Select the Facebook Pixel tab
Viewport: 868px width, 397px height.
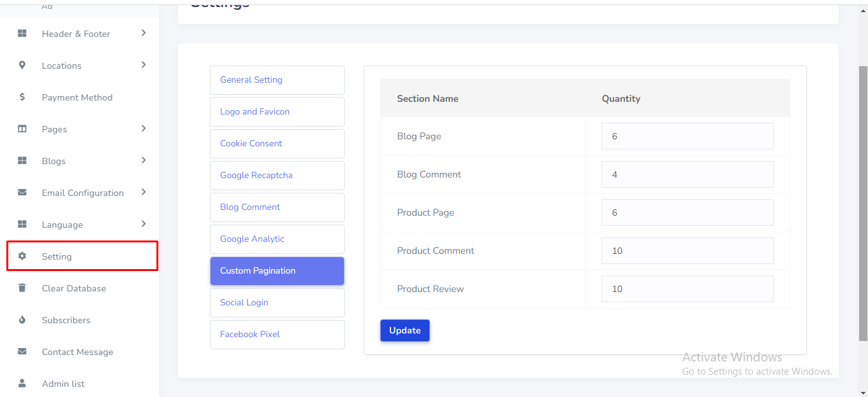pos(277,335)
